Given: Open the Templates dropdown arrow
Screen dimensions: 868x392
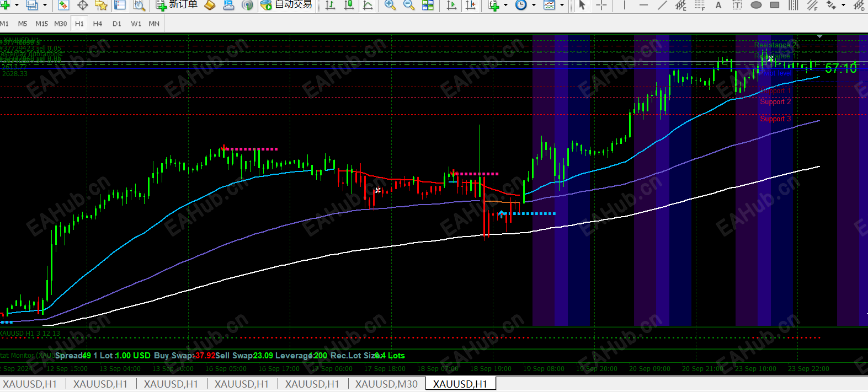Looking at the screenshot, I should coord(562,5).
